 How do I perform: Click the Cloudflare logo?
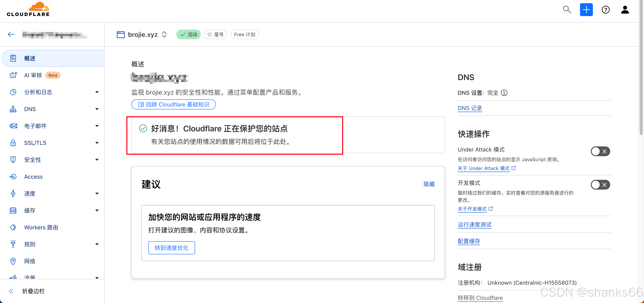[x=28, y=9]
